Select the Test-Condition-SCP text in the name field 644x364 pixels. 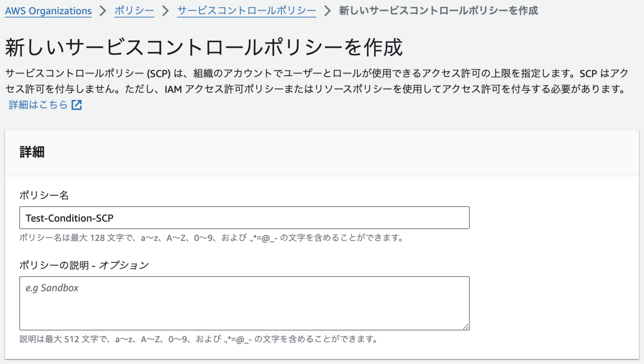coord(70,218)
